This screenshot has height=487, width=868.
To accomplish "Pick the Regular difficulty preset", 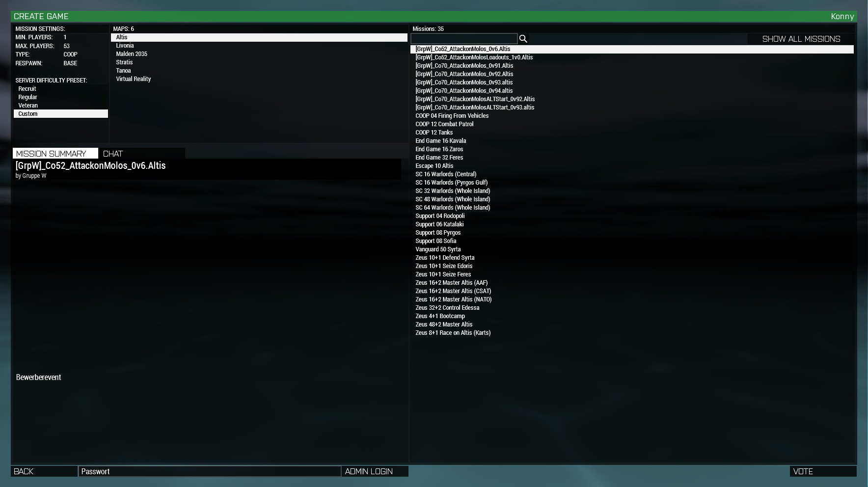I will (28, 97).
